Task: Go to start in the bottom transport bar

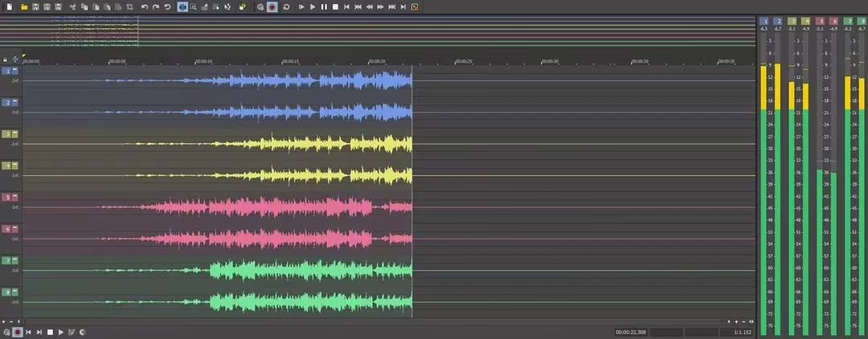Action: pyautogui.click(x=28, y=333)
